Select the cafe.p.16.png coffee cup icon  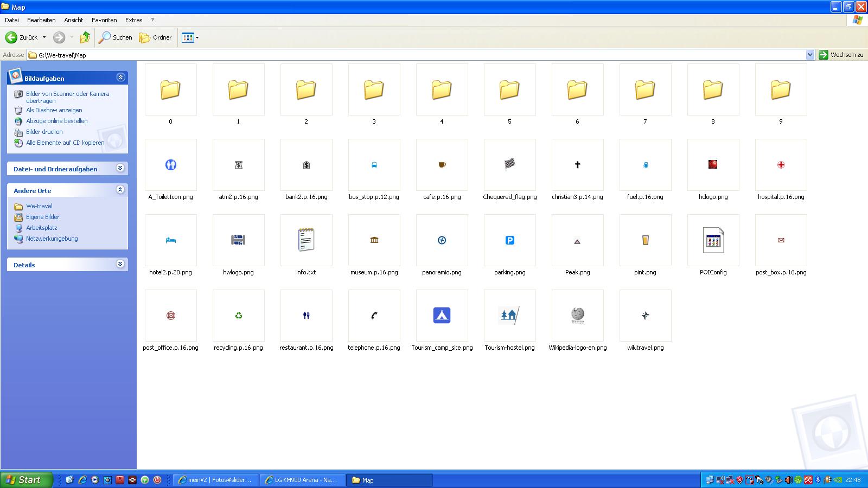[442, 165]
